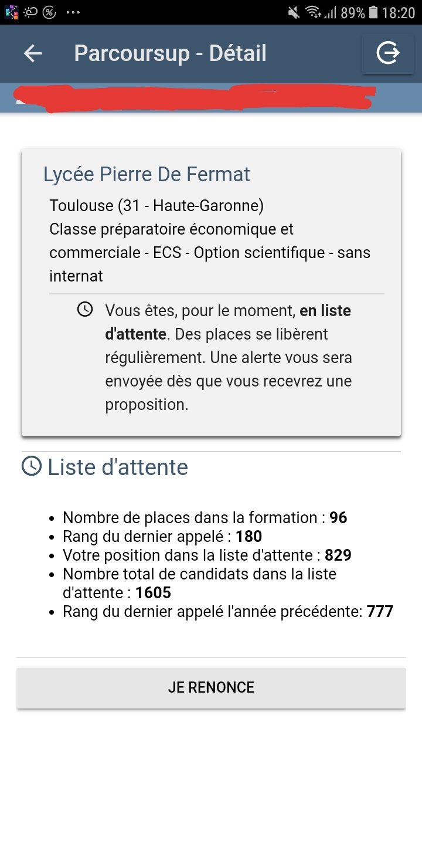Tap the 'Parcoursup - Détail' page title

click(x=170, y=53)
